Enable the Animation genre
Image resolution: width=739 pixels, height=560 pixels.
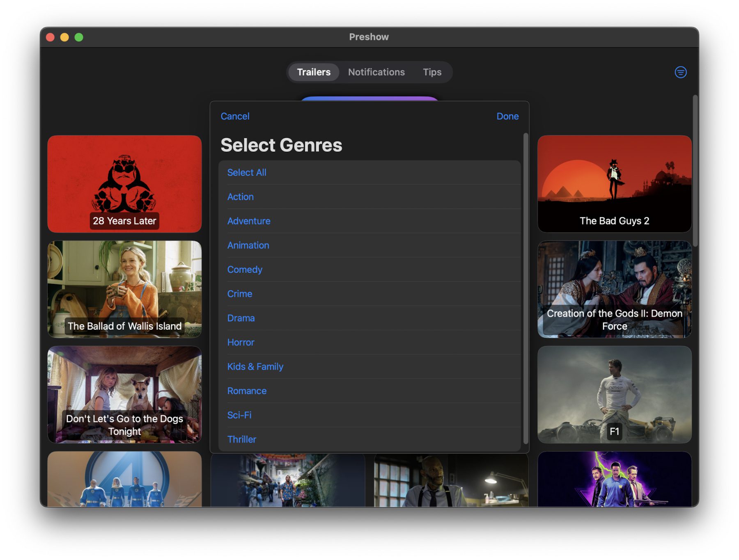[248, 245]
